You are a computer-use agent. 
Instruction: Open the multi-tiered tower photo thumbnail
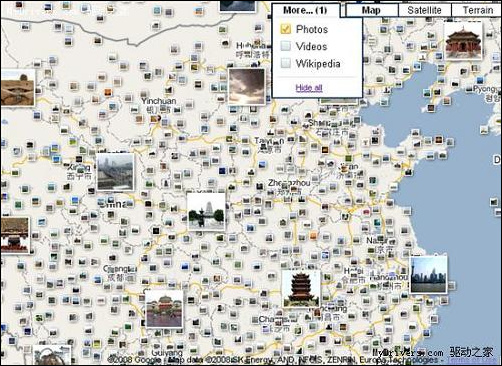[301, 289]
